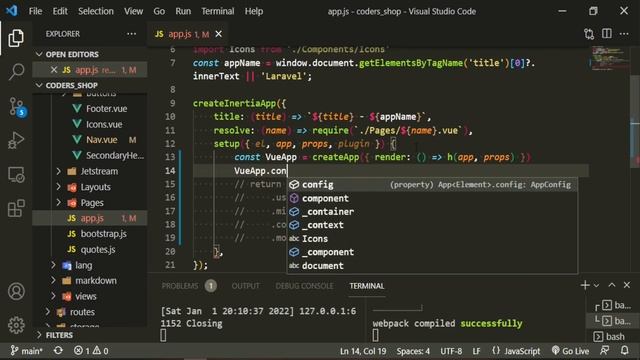Select the config autocomplete suggestion
Screen dimensions: 640x360
point(432,184)
